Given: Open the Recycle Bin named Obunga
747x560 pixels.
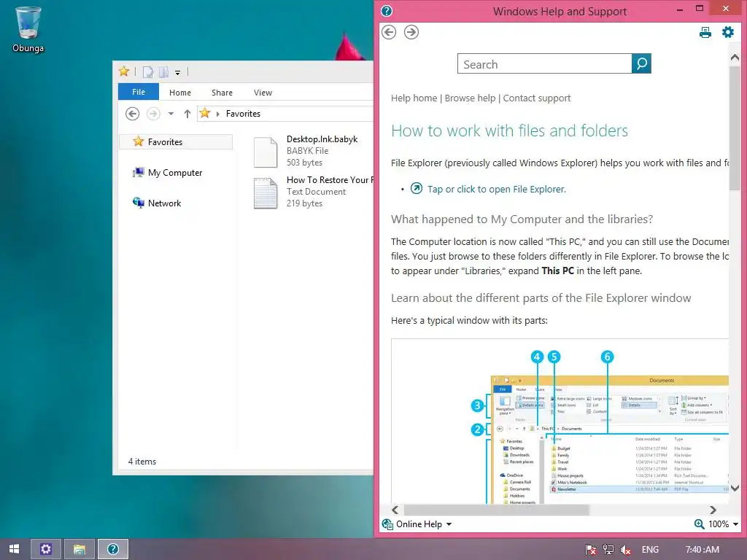Looking at the screenshot, I should (28, 29).
